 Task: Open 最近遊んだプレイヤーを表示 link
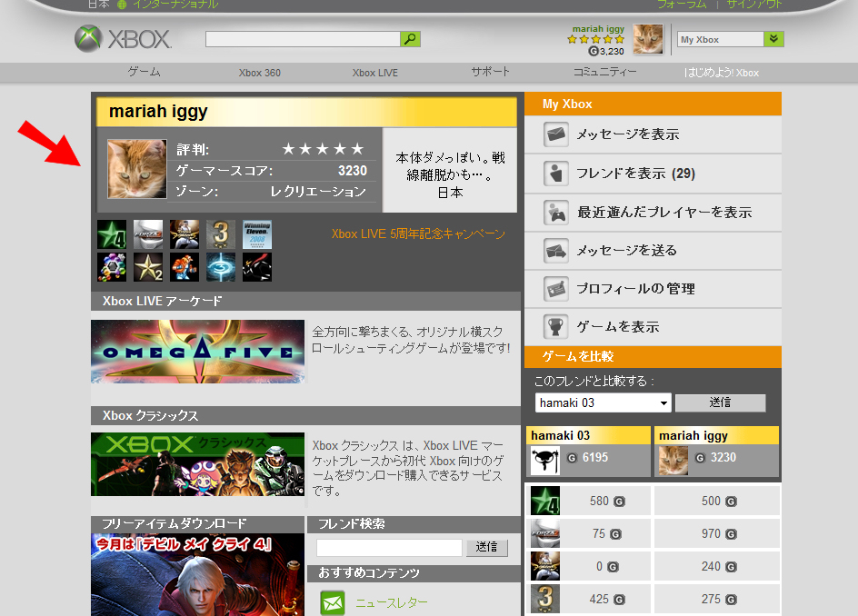[664, 213]
